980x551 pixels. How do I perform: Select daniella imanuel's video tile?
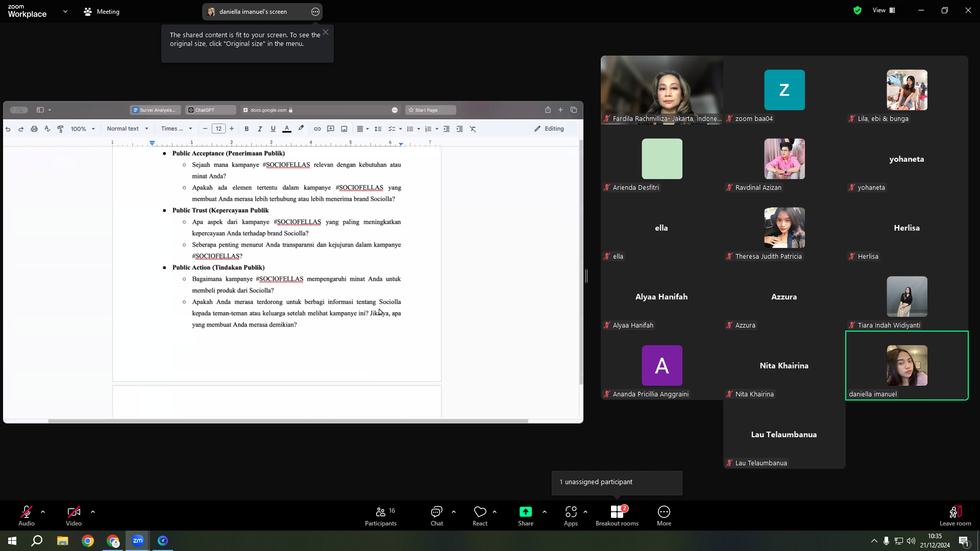coord(907,365)
